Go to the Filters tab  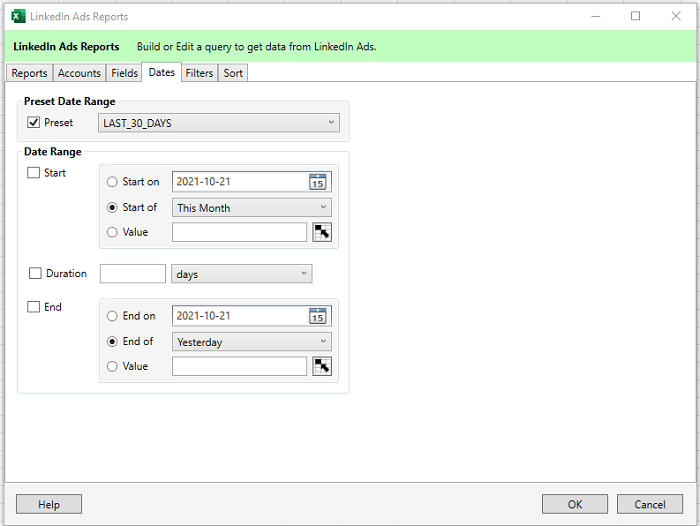199,73
